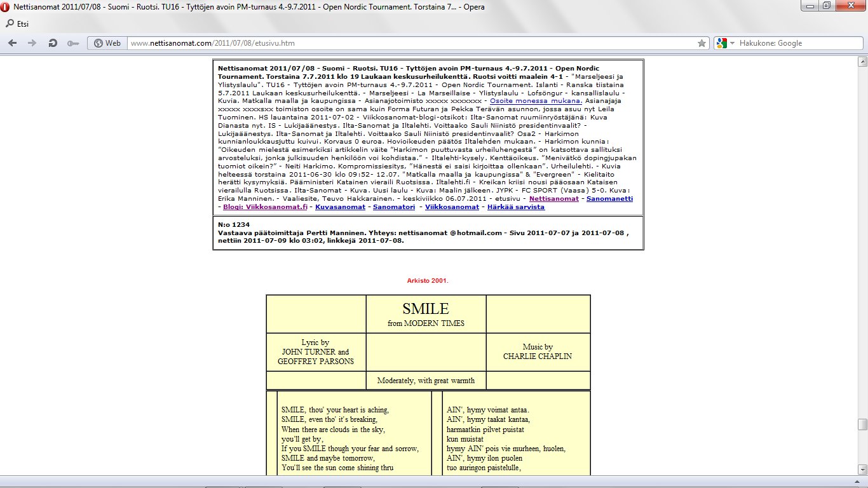Click the 'Härkää sarvista' link
The image size is (868, 488).
point(513,207)
